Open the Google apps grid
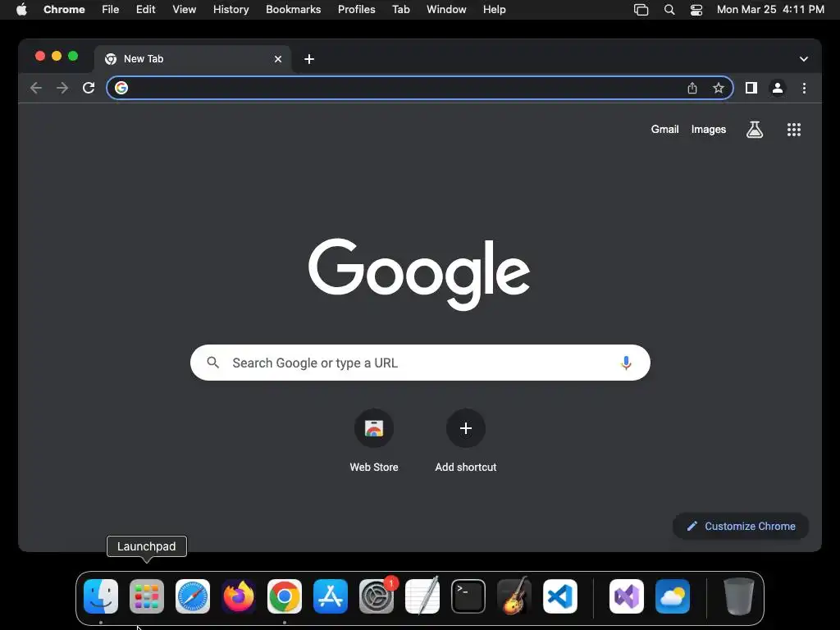The height and width of the screenshot is (630, 840). coord(793,129)
